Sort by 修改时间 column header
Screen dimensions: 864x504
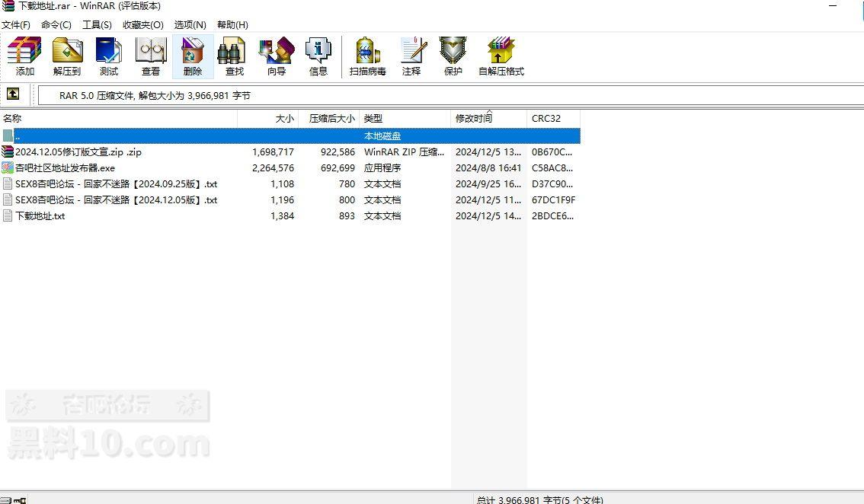pyautogui.click(x=474, y=119)
